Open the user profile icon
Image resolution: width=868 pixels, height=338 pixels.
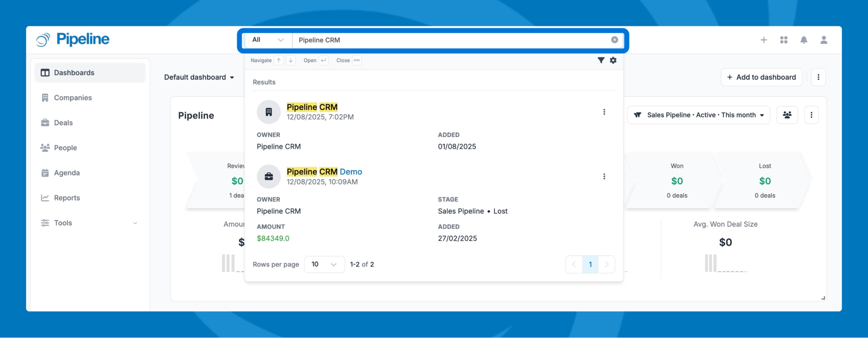(824, 40)
